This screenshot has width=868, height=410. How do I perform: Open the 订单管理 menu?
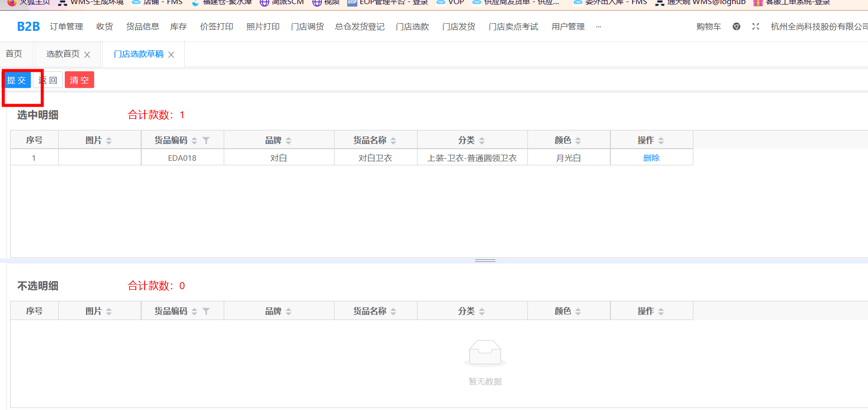[66, 27]
